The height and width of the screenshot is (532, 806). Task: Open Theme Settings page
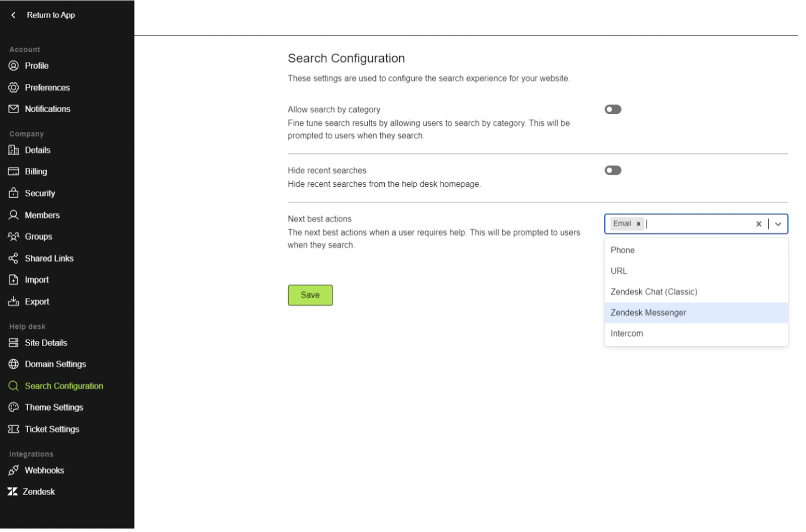click(x=54, y=408)
